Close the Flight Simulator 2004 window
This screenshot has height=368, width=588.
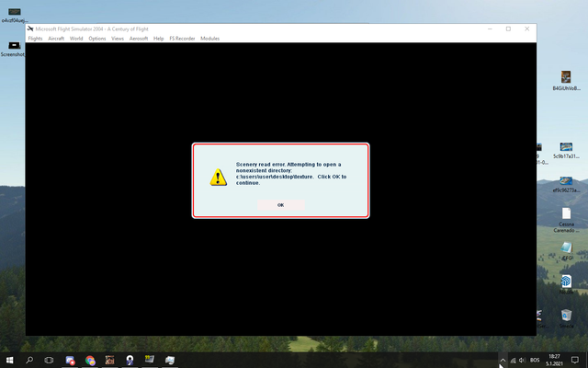[526, 29]
